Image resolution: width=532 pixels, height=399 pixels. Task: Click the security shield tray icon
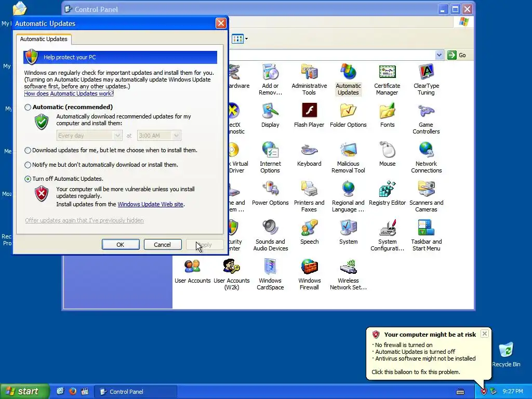484,392
